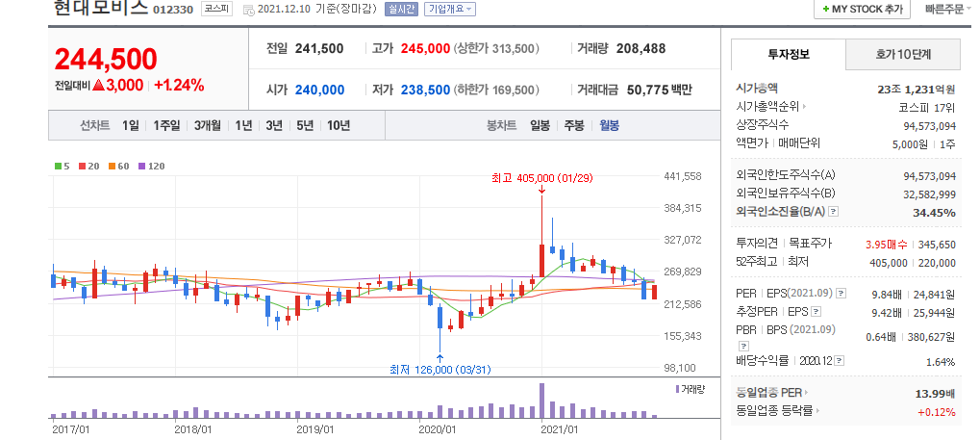Open the 동일업종 PER link
This screenshot has width=980, height=440.
point(768,393)
